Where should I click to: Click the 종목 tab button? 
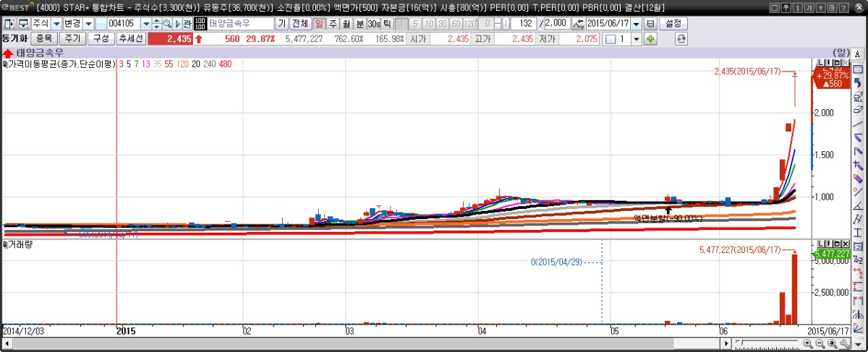(x=43, y=38)
